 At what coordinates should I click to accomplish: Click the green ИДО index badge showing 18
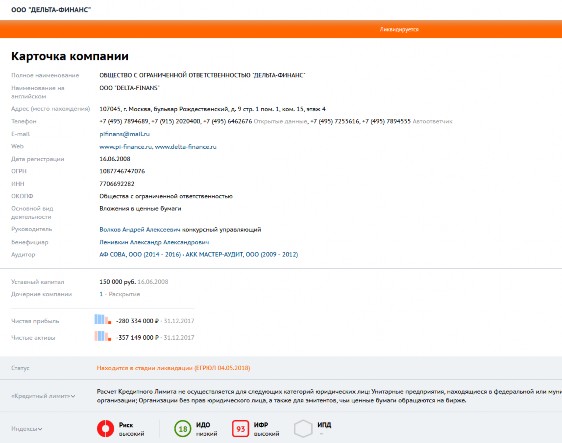(x=183, y=429)
